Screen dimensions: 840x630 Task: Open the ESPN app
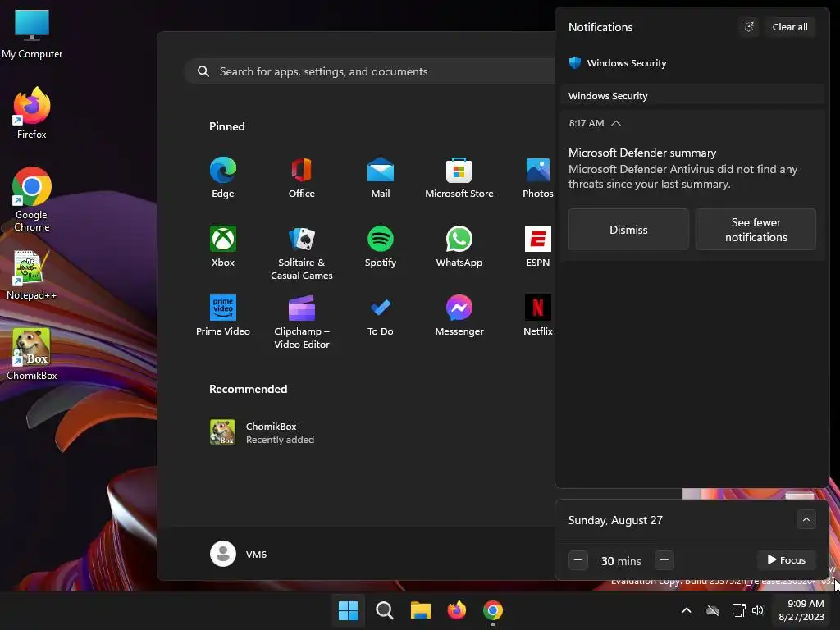tap(538, 247)
